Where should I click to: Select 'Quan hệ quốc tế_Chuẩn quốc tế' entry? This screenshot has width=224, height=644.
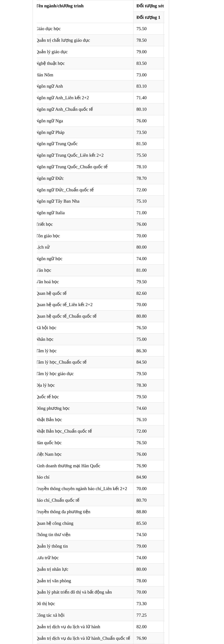tap(66, 316)
